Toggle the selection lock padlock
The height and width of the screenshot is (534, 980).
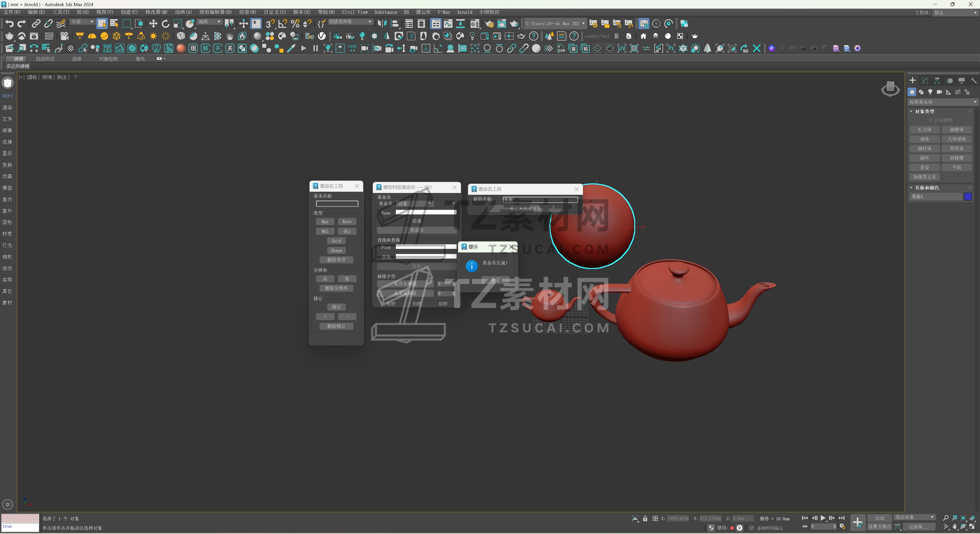click(645, 518)
